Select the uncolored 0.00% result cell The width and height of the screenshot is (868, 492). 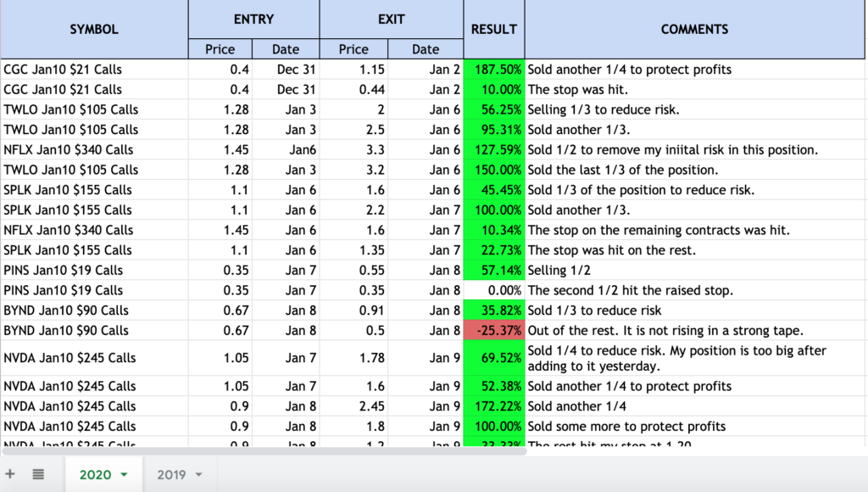click(494, 290)
